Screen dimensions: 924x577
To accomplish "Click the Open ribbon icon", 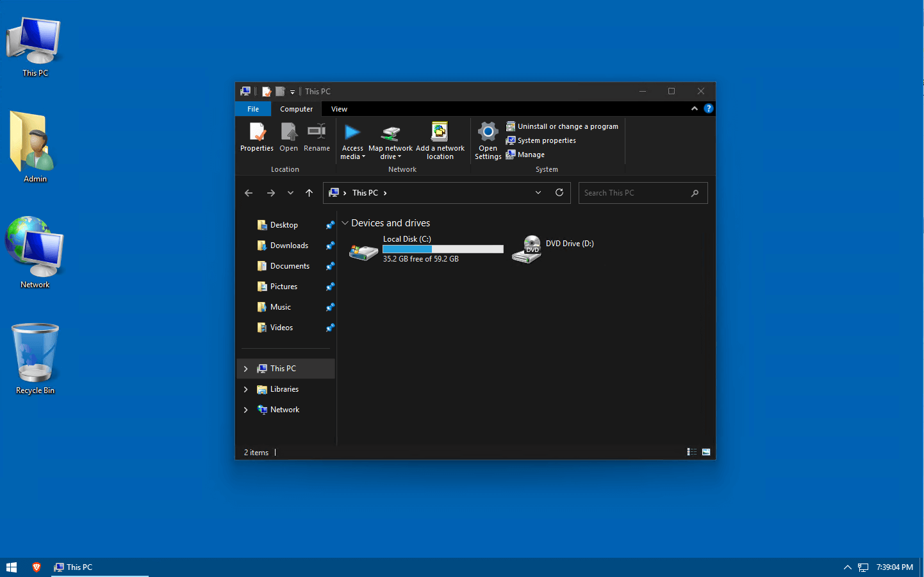I will [x=288, y=137].
